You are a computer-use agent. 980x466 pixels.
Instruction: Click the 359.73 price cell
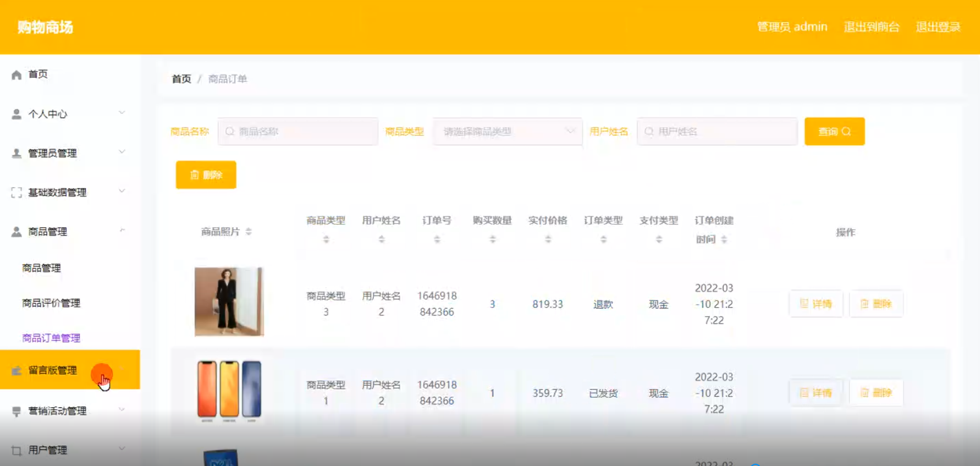548,393
